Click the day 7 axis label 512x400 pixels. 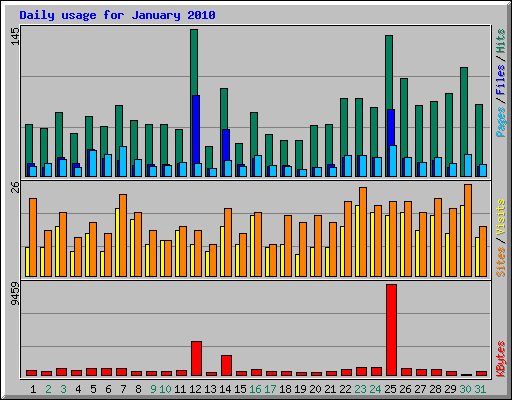tap(123, 389)
